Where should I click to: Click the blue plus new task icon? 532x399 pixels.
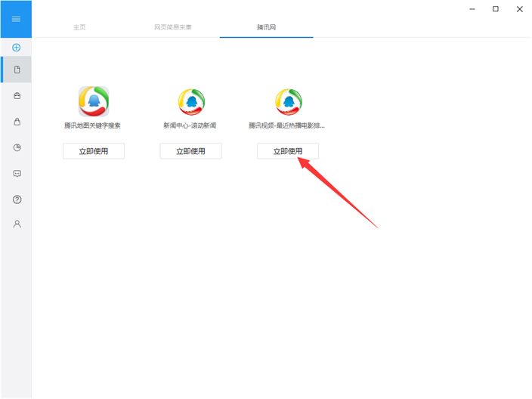(17, 48)
